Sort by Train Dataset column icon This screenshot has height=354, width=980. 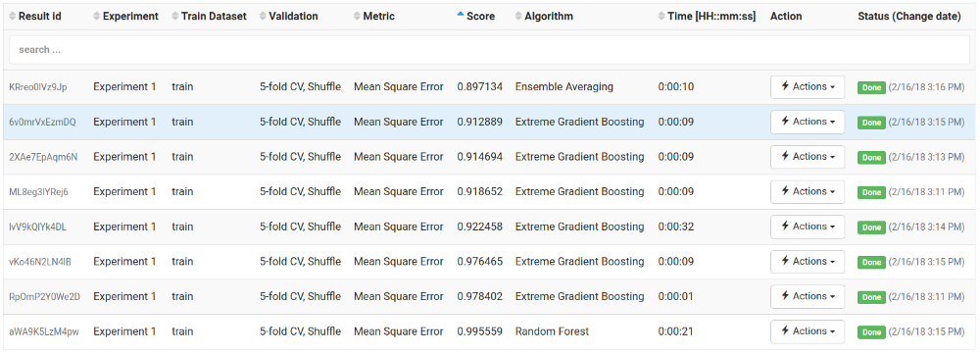click(x=175, y=17)
